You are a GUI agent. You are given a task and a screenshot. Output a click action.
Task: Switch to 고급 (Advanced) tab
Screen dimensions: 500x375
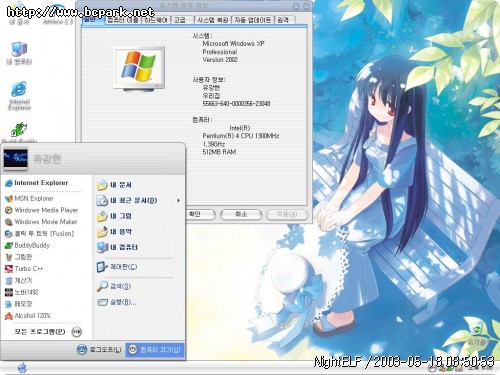(x=182, y=20)
